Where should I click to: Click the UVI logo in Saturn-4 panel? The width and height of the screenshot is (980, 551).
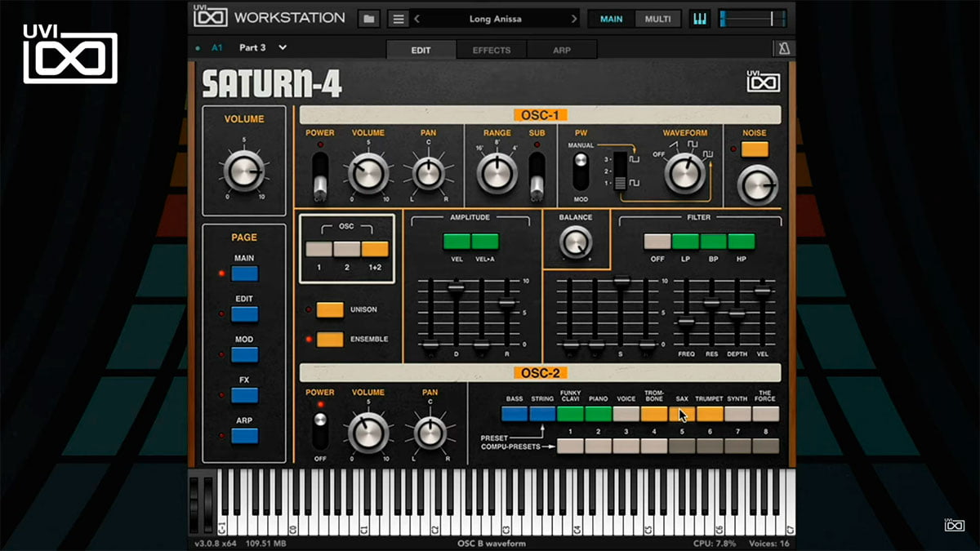click(764, 82)
